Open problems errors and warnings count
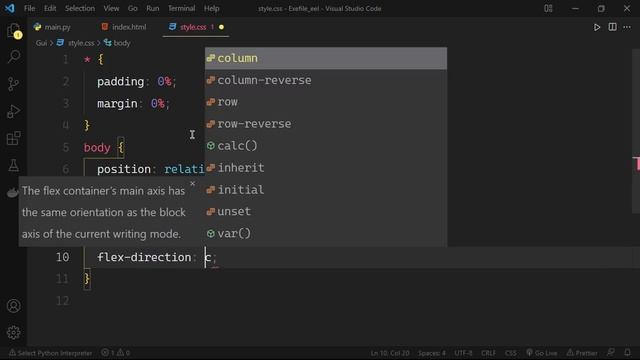This screenshot has height=360, width=640. click(116, 353)
